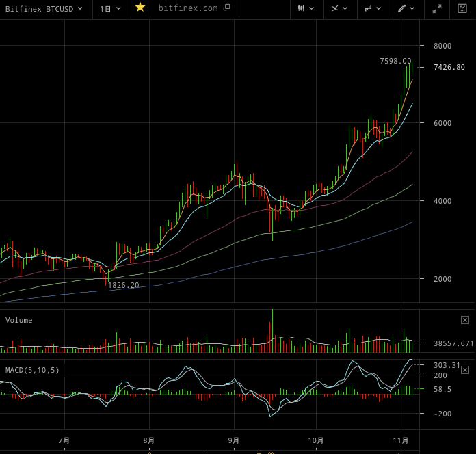Click the 7598.00 high price label

pos(395,61)
